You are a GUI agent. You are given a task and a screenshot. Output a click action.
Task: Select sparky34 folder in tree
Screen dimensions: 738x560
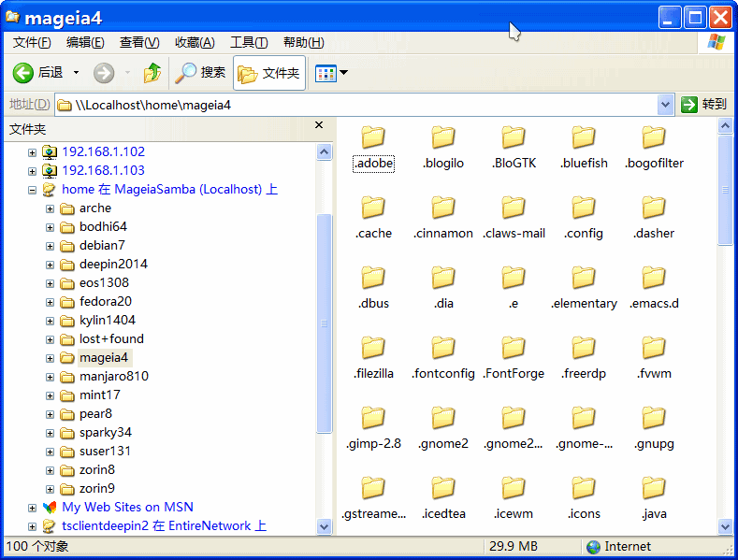(106, 433)
